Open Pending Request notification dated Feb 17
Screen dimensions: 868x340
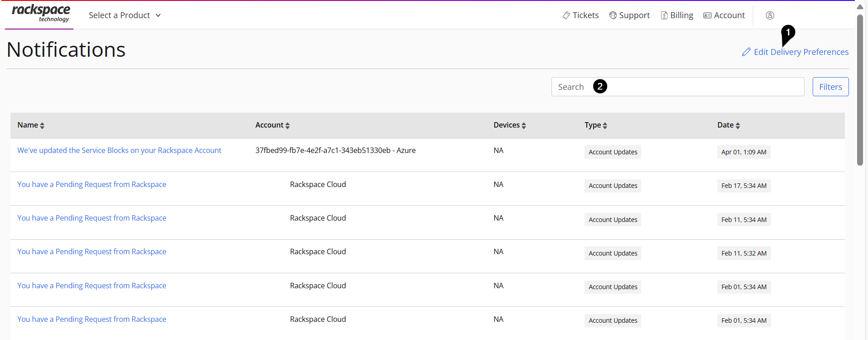point(92,184)
